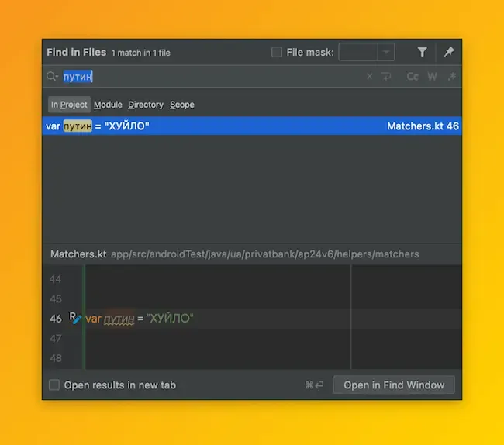Enable the File mask checkbox
This screenshot has width=504, height=445.
click(277, 53)
